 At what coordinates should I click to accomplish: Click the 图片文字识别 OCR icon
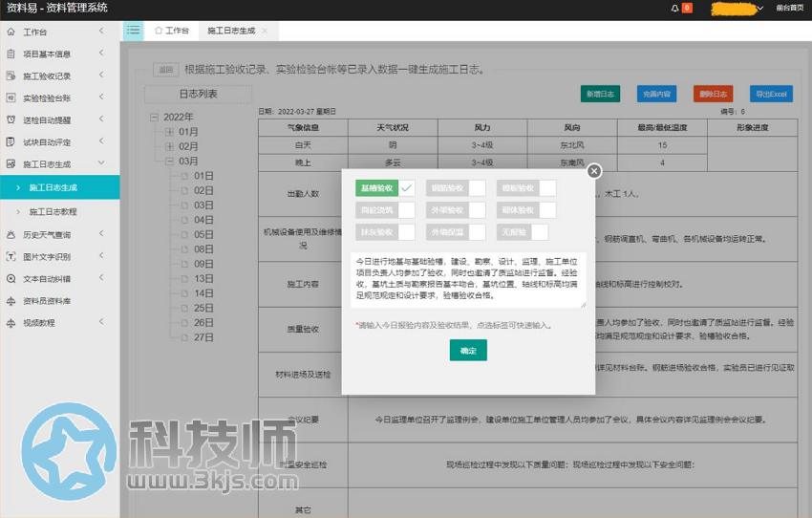pyautogui.click(x=11, y=256)
